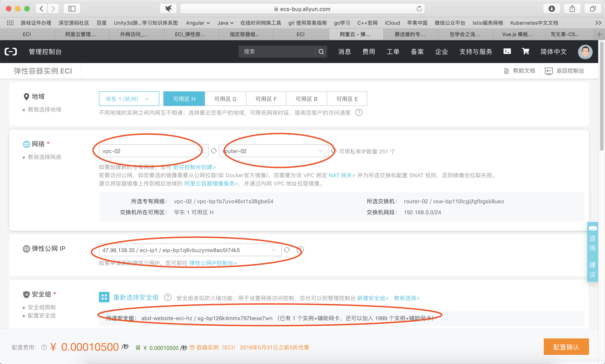Open the NAT 网关 link
The image size is (605, 364).
(x=342, y=175)
